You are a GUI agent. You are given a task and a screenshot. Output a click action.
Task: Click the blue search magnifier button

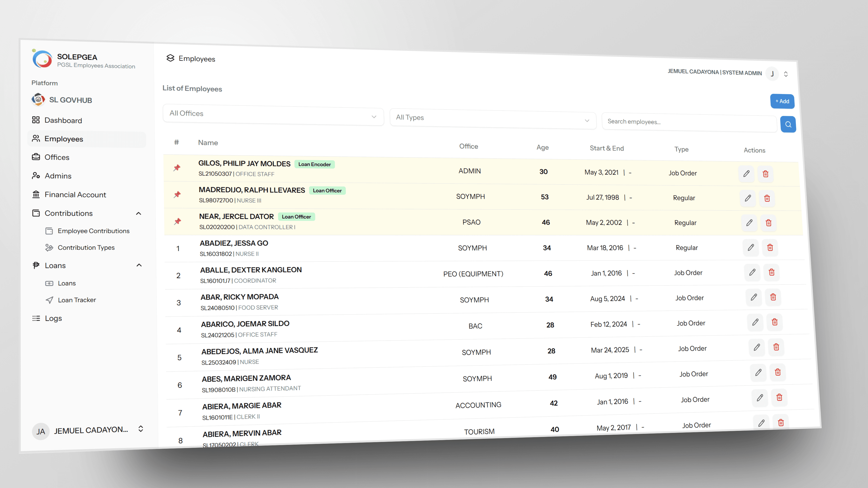click(x=788, y=124)
